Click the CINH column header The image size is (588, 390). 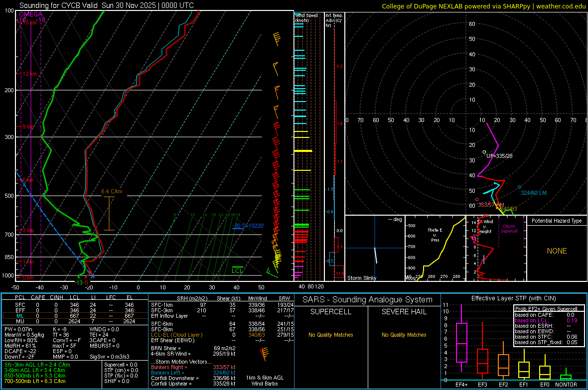(56, 297)
